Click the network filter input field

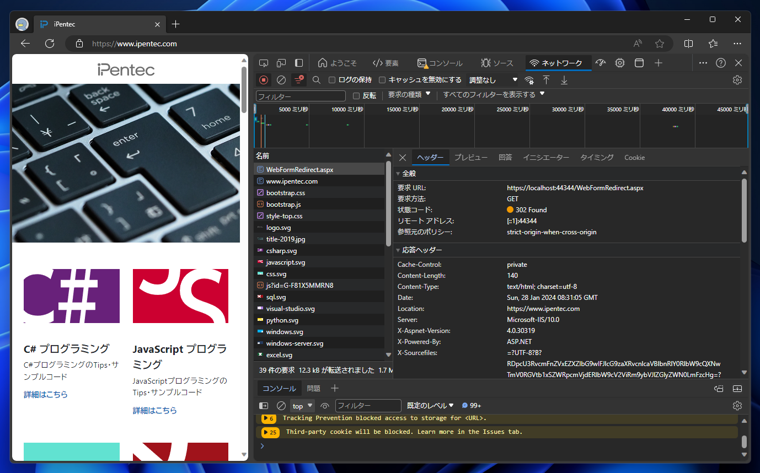301,96
